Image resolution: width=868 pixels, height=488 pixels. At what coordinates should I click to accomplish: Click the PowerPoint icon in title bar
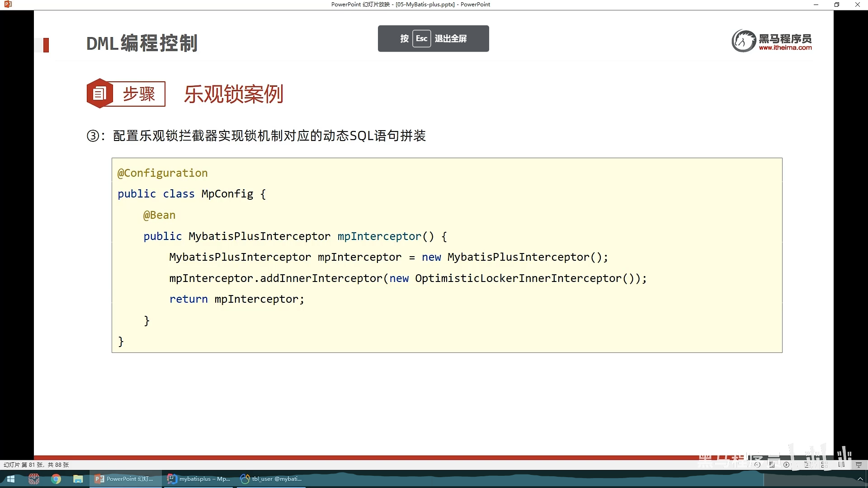pyautogui.click(x=8, y=5)
